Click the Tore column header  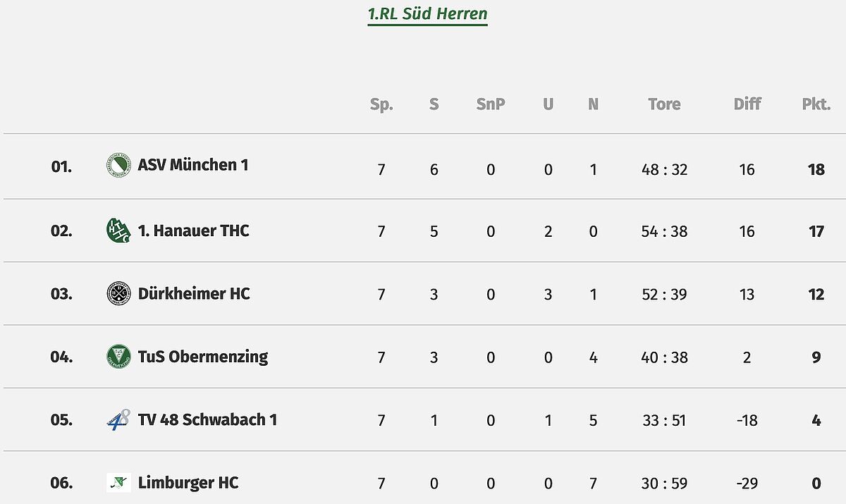point(664,104)
